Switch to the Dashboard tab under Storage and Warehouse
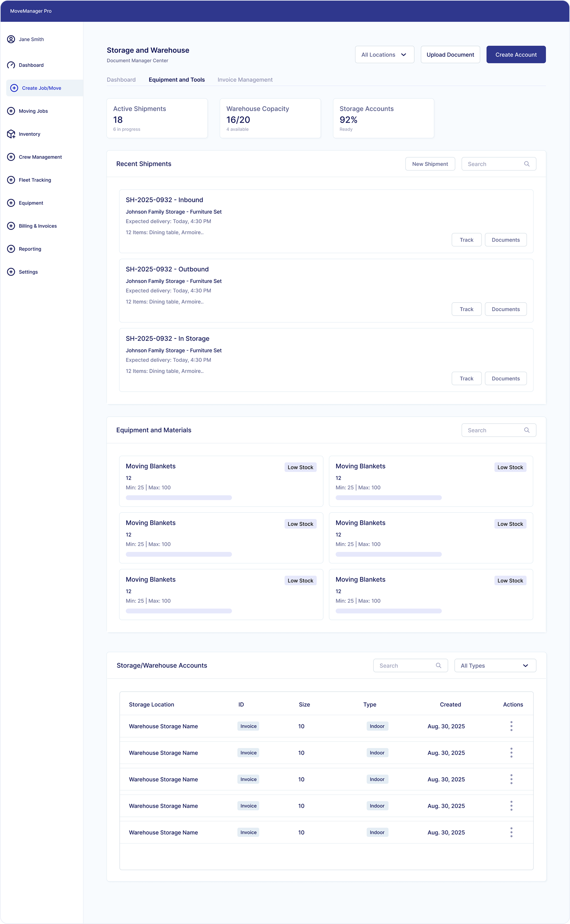 121,80
